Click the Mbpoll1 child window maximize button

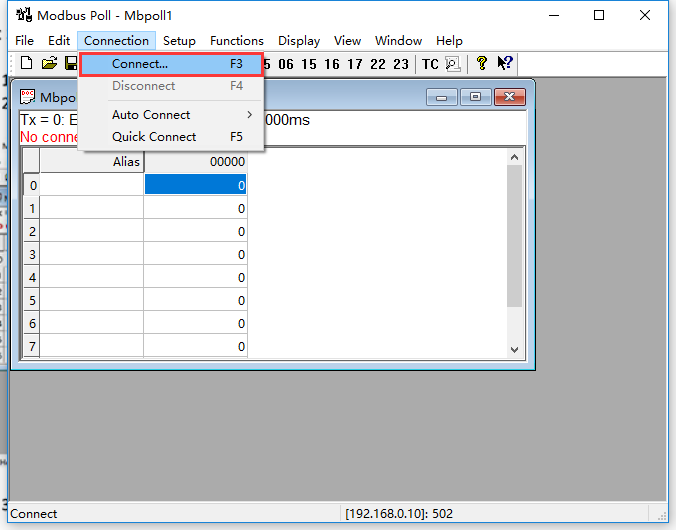(475, 97)
